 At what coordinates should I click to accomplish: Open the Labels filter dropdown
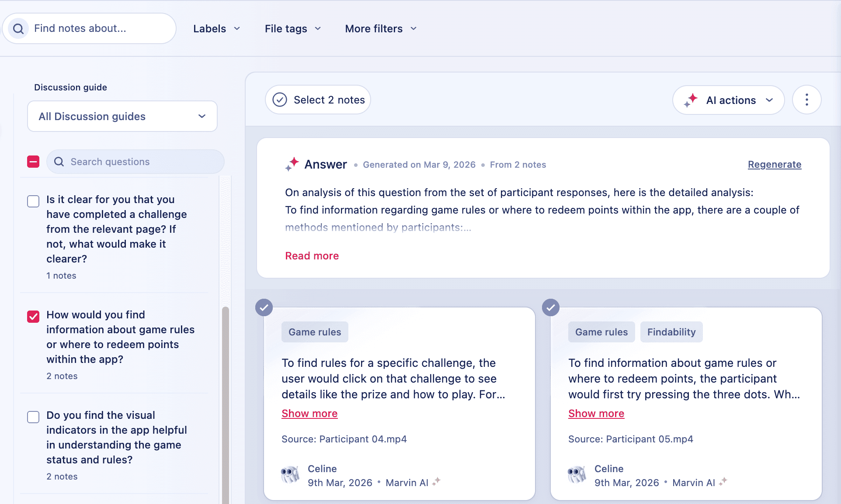[217, 28]
